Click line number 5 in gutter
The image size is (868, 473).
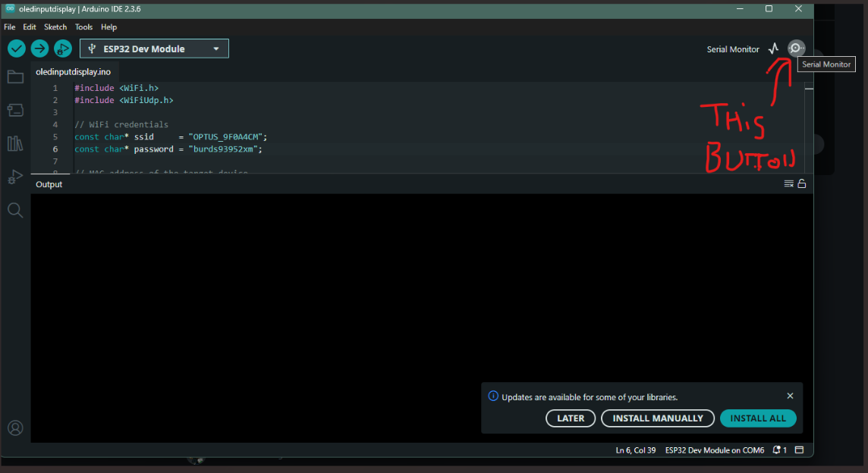[55, 136]
